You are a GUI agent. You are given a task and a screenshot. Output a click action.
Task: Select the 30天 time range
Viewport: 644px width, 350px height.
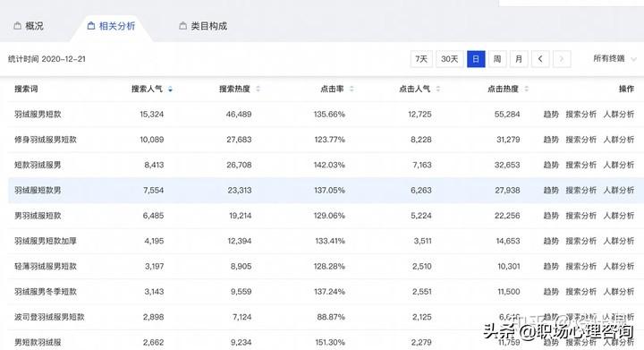(x=449, y=59)
